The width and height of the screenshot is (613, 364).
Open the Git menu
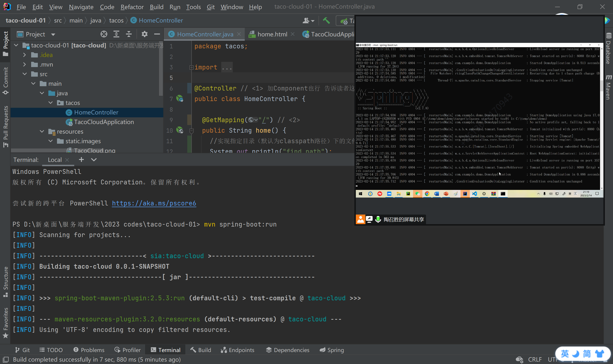pyautogui.click(x=211, y=7)
